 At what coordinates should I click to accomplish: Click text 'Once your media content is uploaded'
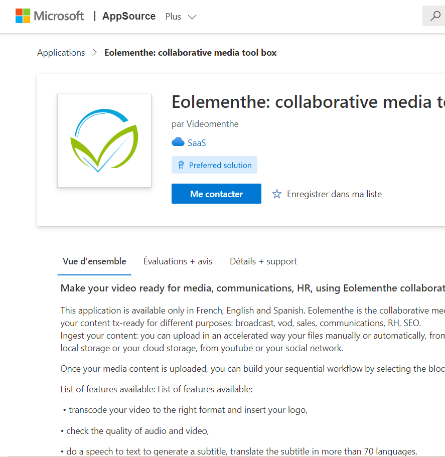[x=134, y=369]
